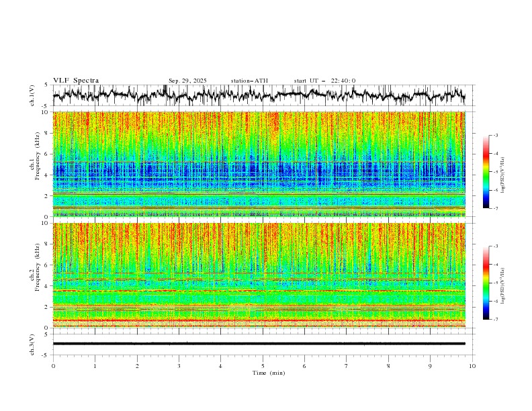
Task: Click the ch.2 "Frequency (kHz)" axis label
Action: point(38,267)
